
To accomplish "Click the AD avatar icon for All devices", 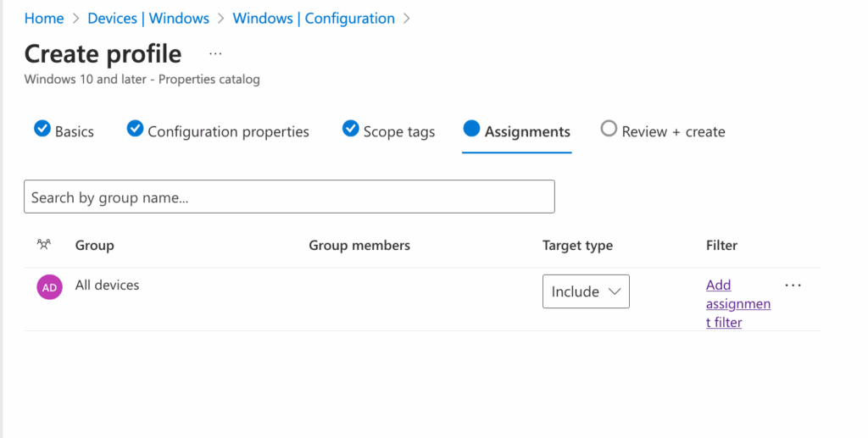I will coord(49,287).
